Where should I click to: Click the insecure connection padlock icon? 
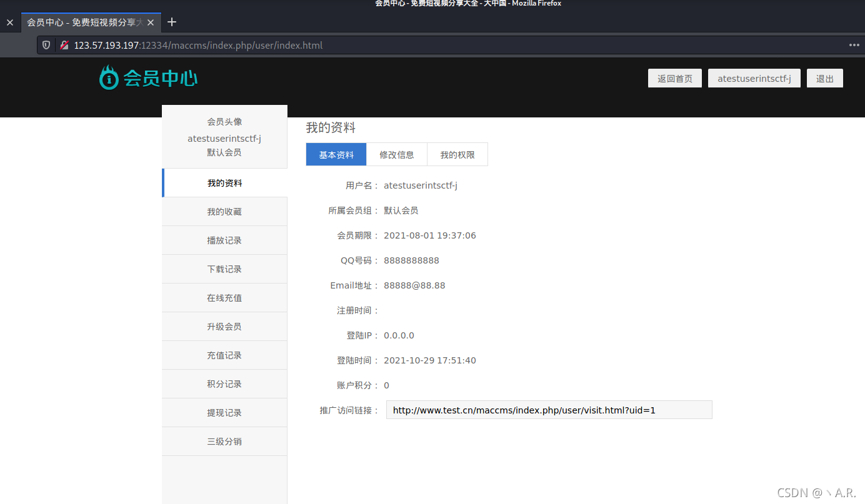tap(64, 45)
